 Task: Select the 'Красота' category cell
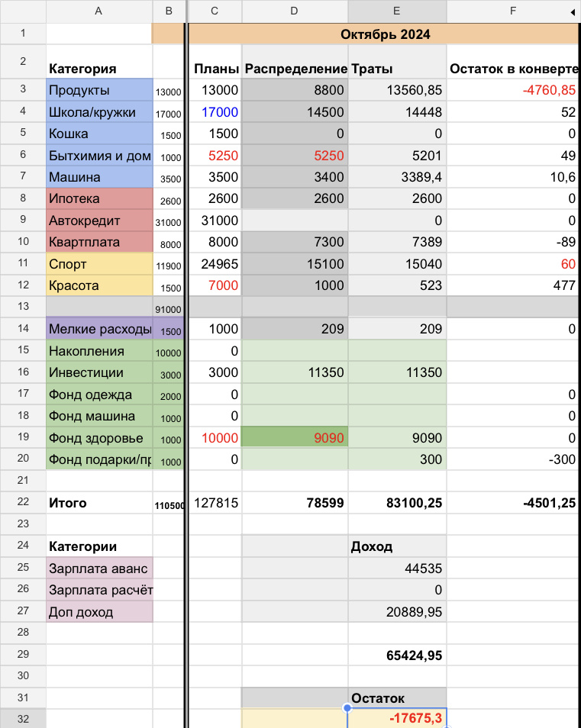(x=99, y=285)
